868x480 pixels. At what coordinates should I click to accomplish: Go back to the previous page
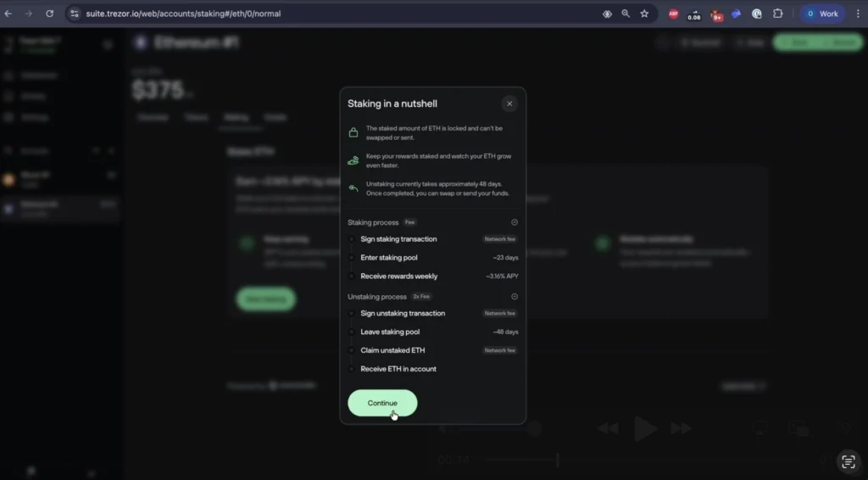click(8, 14)
